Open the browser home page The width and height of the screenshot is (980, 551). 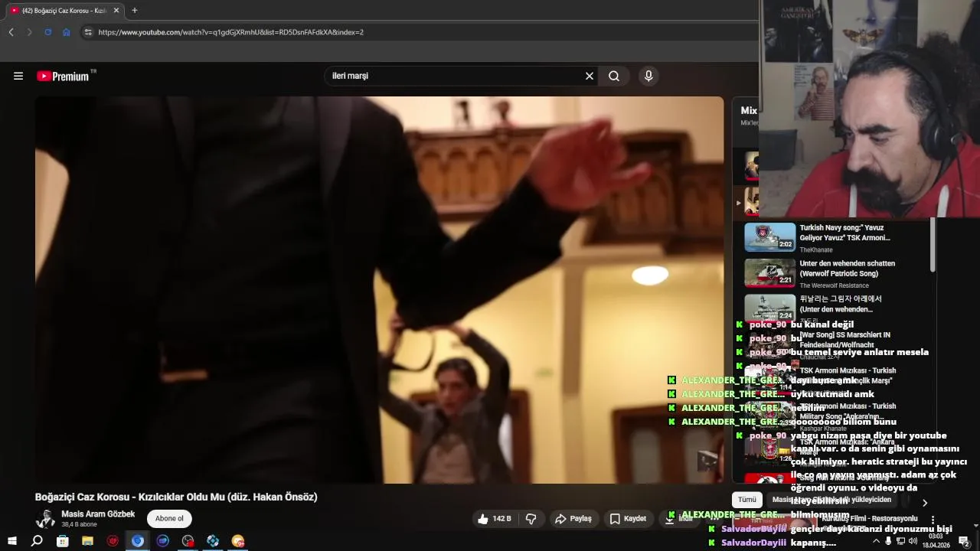tap(66, 32)
